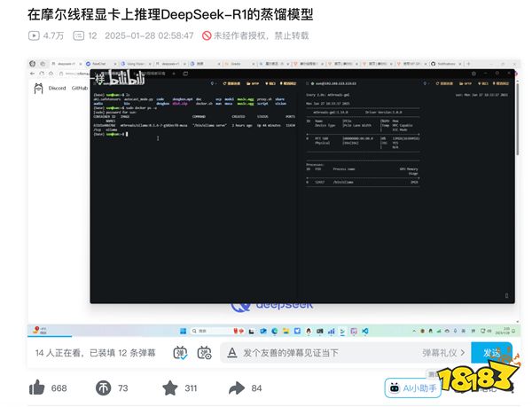Select the GitHub Notifications browser tab

click(447, 64)
